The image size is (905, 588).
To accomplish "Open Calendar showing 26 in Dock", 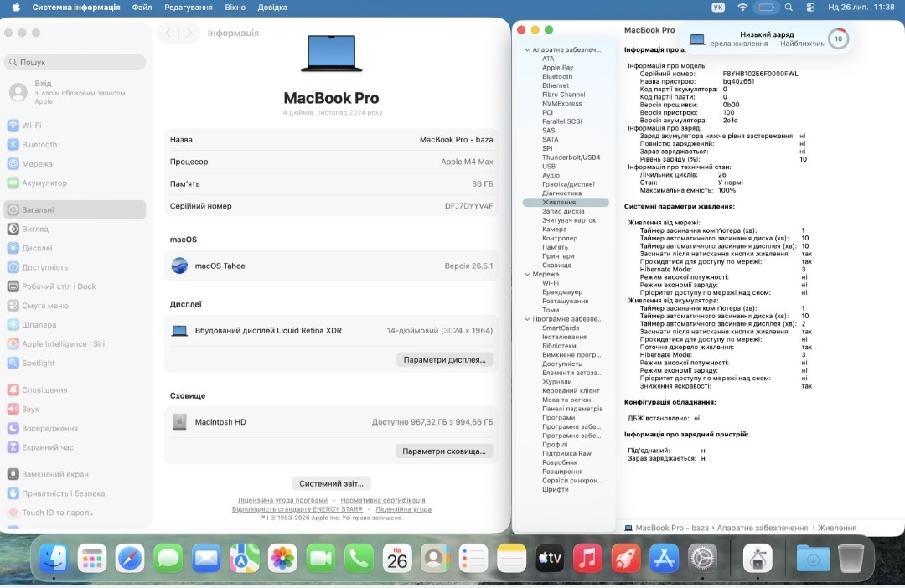I will (x=397, y=558).
